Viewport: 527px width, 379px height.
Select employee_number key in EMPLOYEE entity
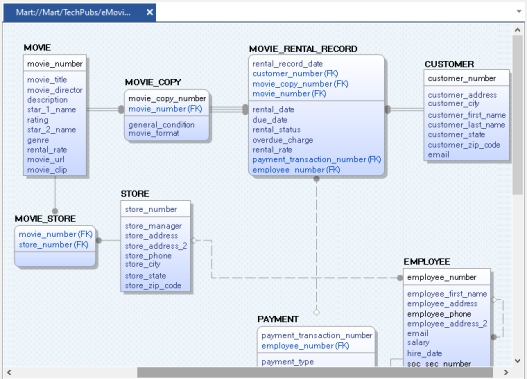442,277
